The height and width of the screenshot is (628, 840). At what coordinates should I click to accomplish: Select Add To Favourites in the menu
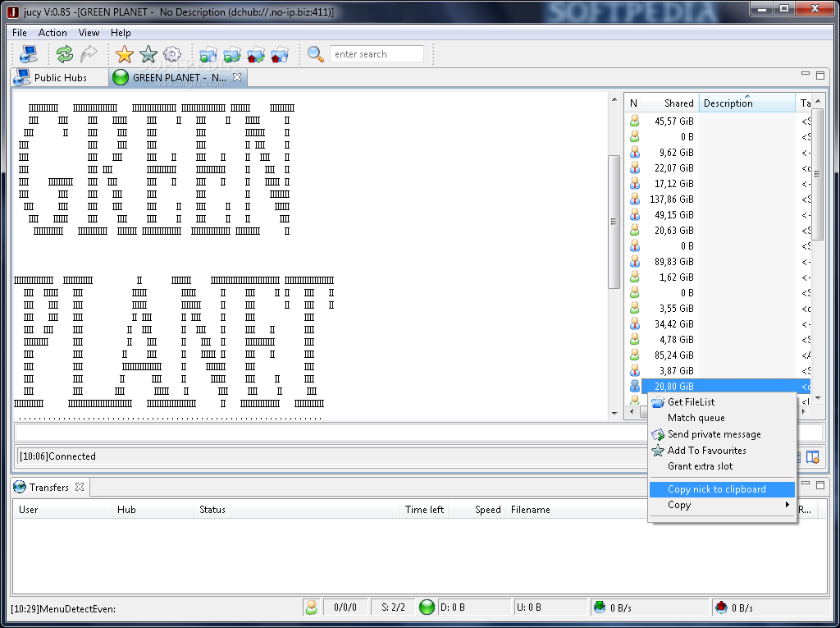point(722,451)
